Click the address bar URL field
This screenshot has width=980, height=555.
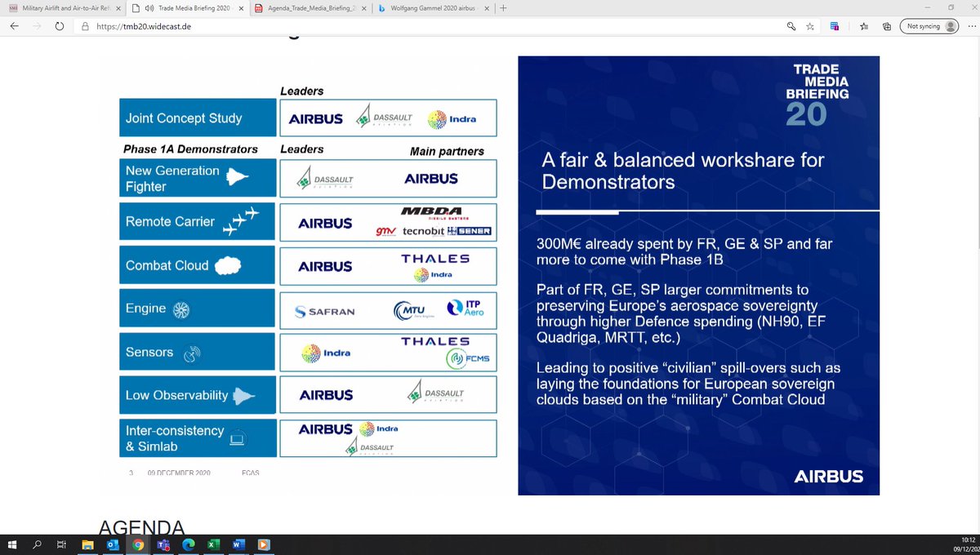(x=433, y=26)
